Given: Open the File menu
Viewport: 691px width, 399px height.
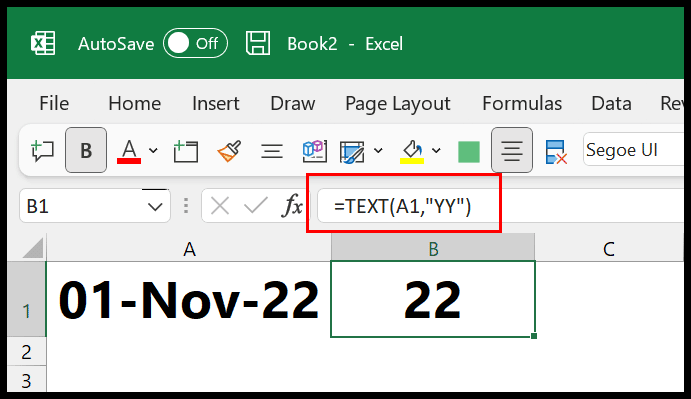Looking at the screenshot, I should coord(54,104).
